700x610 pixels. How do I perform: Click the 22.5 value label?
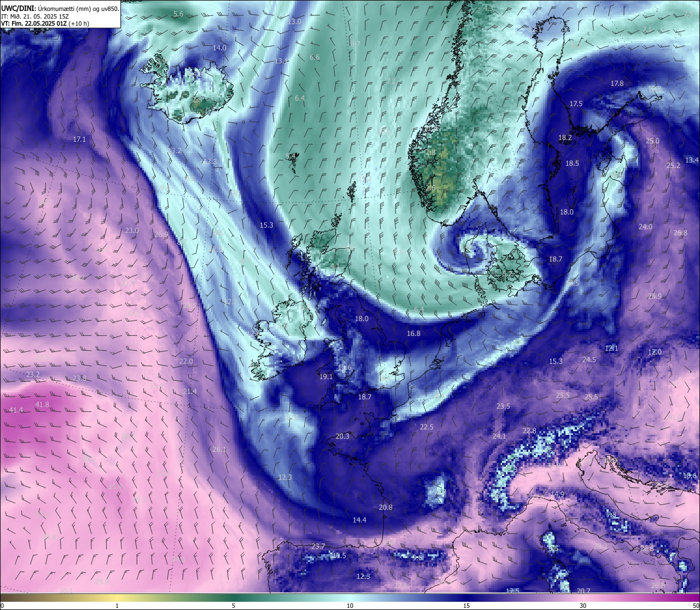point(427,427)
